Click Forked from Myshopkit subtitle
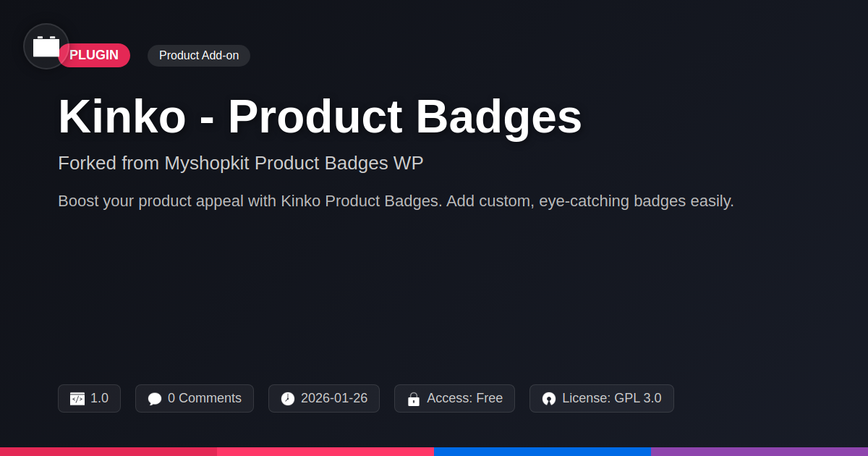The height and width of the screenshot is (456, 868). point(240,163)
